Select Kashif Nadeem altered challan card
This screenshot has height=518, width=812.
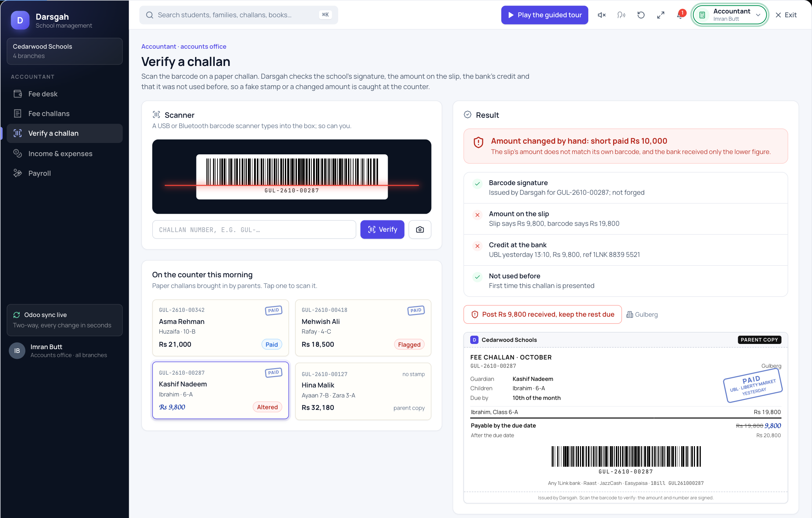[x=220, y=390]
